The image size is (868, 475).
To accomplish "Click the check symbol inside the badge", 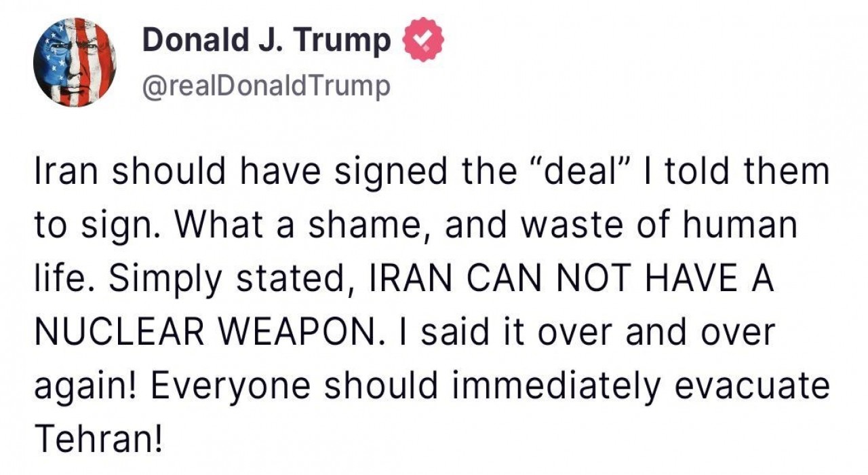I will click(x=424, y=40).
